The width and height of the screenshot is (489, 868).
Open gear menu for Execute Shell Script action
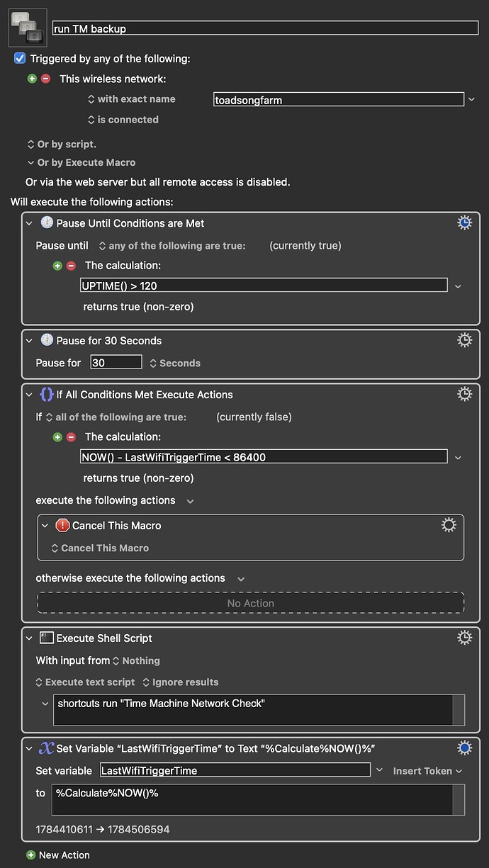point(464,638)
